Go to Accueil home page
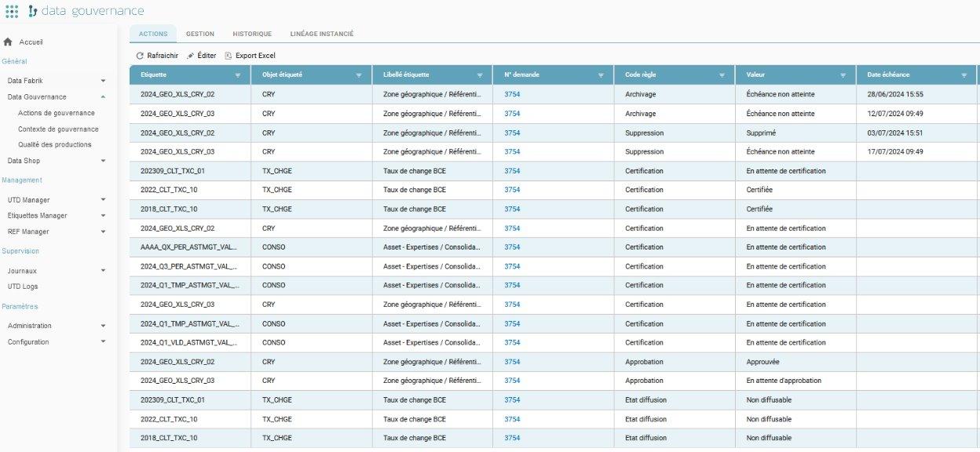This screenshot has width=980, height=452. click(31, 42)
